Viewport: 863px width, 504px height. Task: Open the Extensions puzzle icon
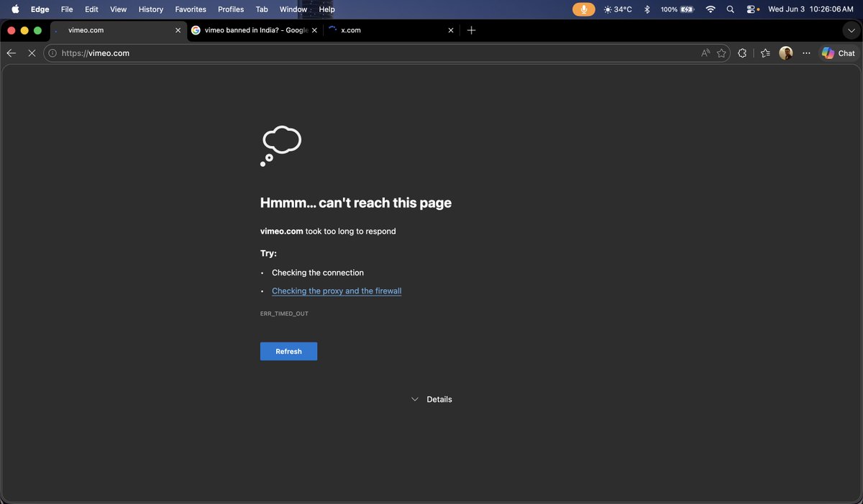click(742, 53)
